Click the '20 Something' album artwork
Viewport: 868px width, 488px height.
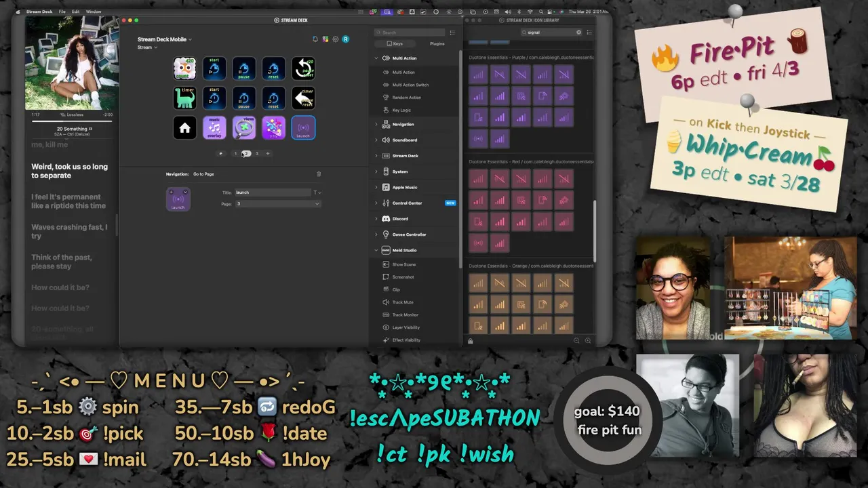pyautogui.click(x=72, y=63)
